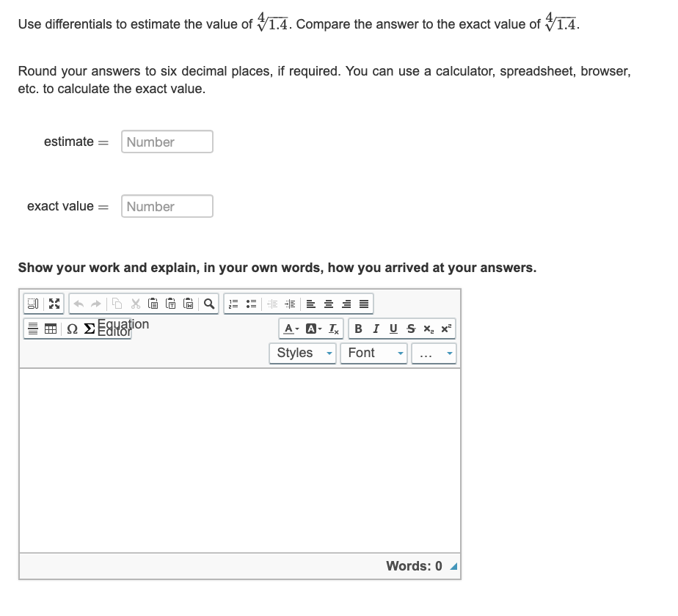Open the text color picker
Image resolution: width=678 pixels, height=616 pixels.
click(x=288, y=328)
